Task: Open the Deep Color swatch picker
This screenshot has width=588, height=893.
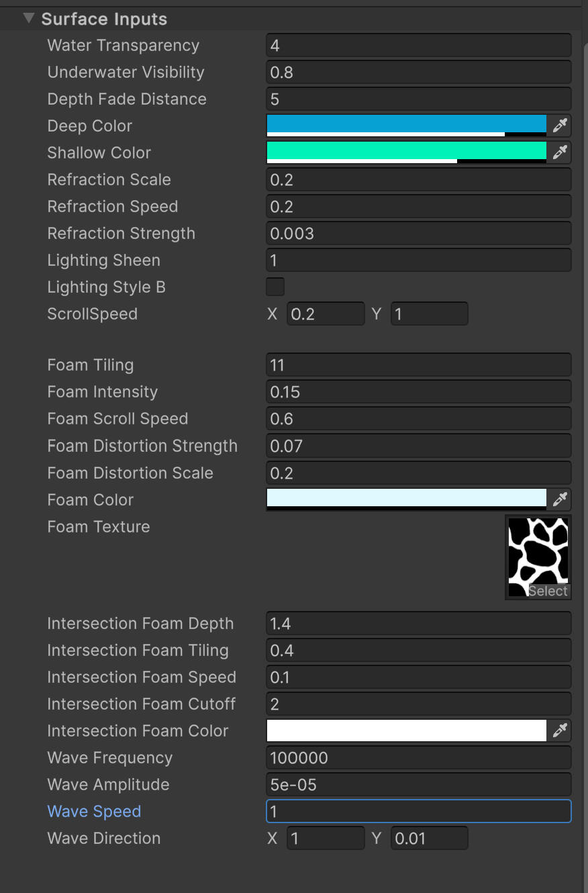Action: pyautogui.click(x=406, y=125)
